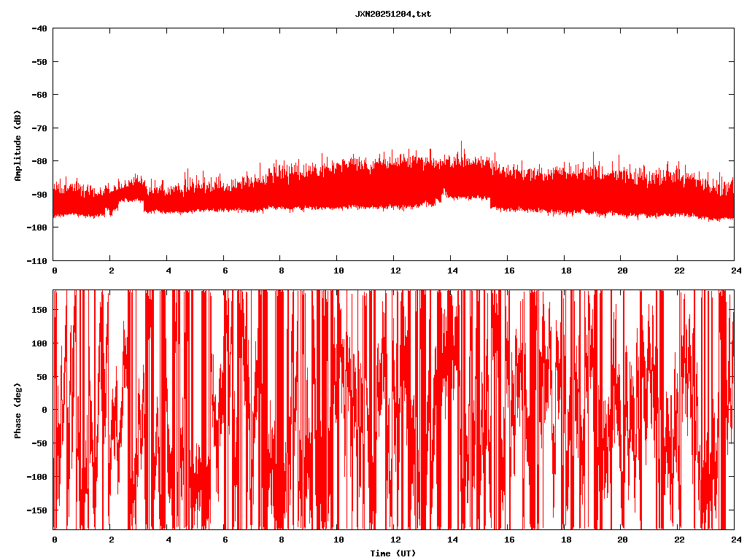Click the 150 tick on the phase axis
Viewport: 747px width, 560px height.
point(39,310)
